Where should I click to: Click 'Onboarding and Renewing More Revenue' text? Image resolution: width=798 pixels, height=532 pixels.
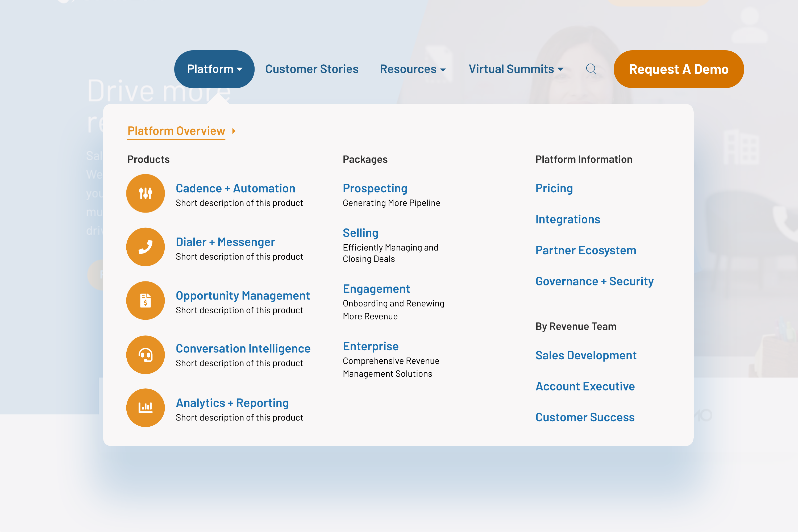click(x=393, y=310)
